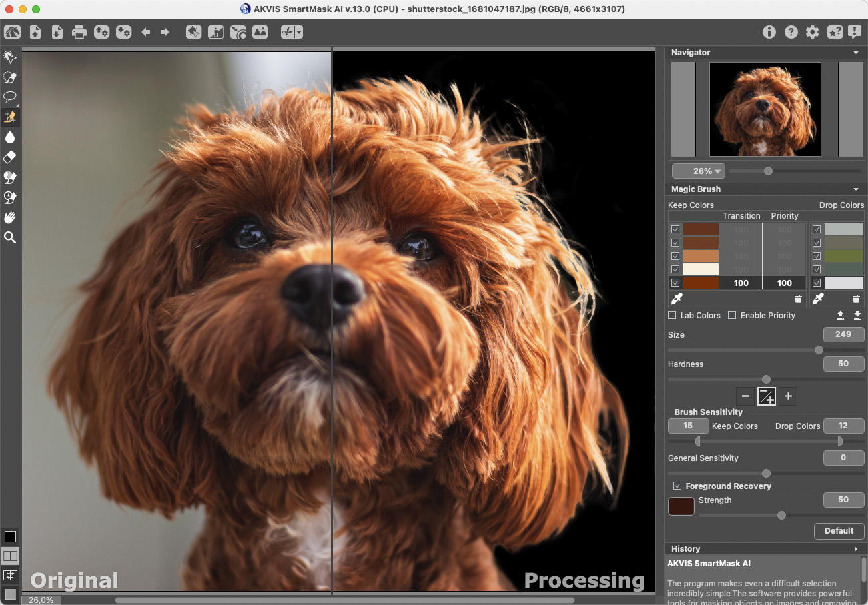Toggle the Enable Priority checkbox
This screenshot has width=868, height=605.
[x=732, y=315]
